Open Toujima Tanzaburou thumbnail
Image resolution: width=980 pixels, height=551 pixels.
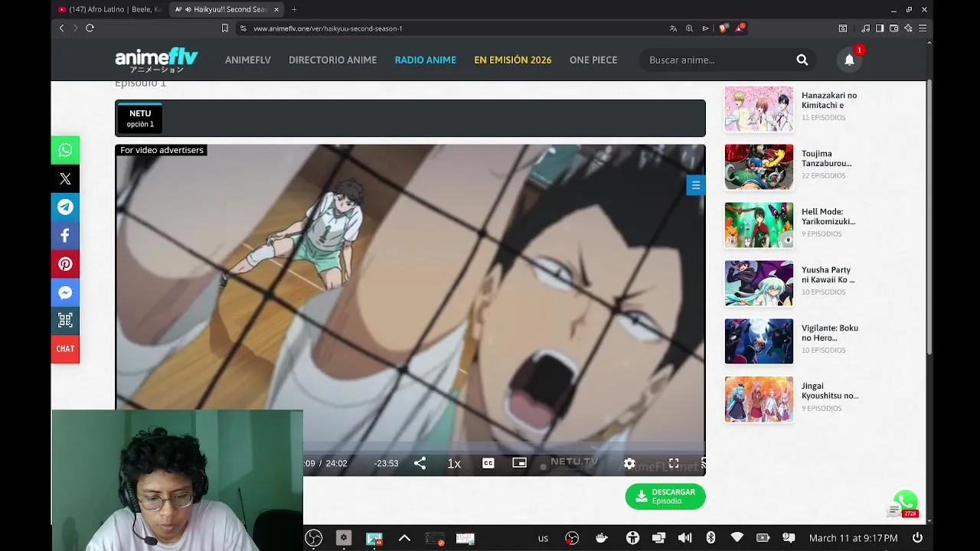[x=759, y=167]
